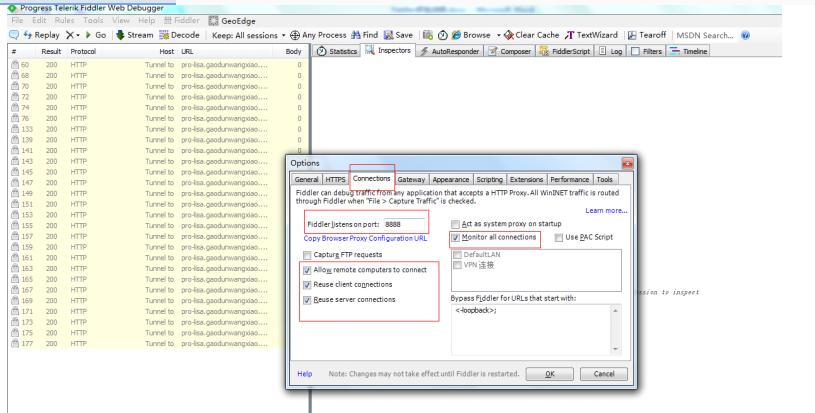The width and height of the screenshot is (815, 413).
Task: Click the screenshot camera icon in toolbar
Action: coord(428,35)
